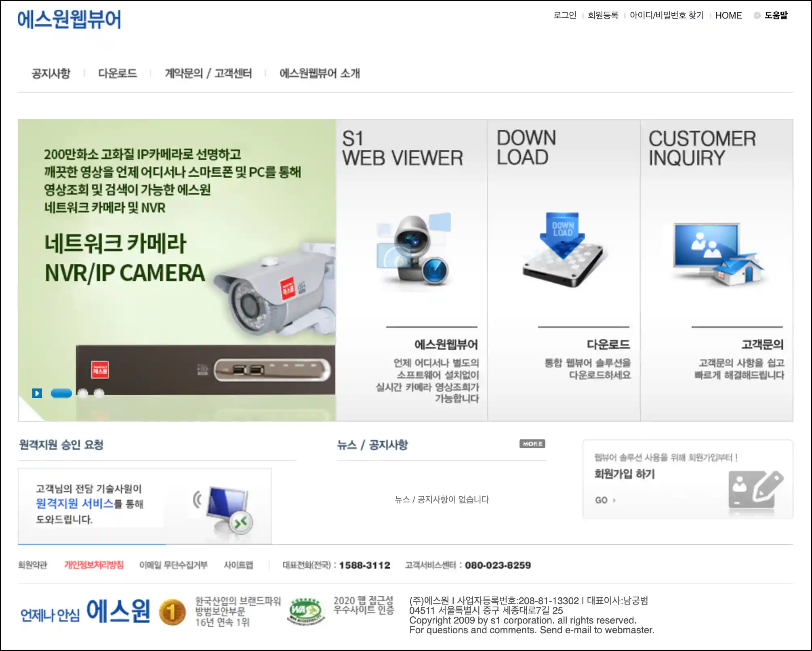Open the CUSTOMER INQUIRY panel heading
Viewport: 812px width, 651px height.
[x=702, y=148]
